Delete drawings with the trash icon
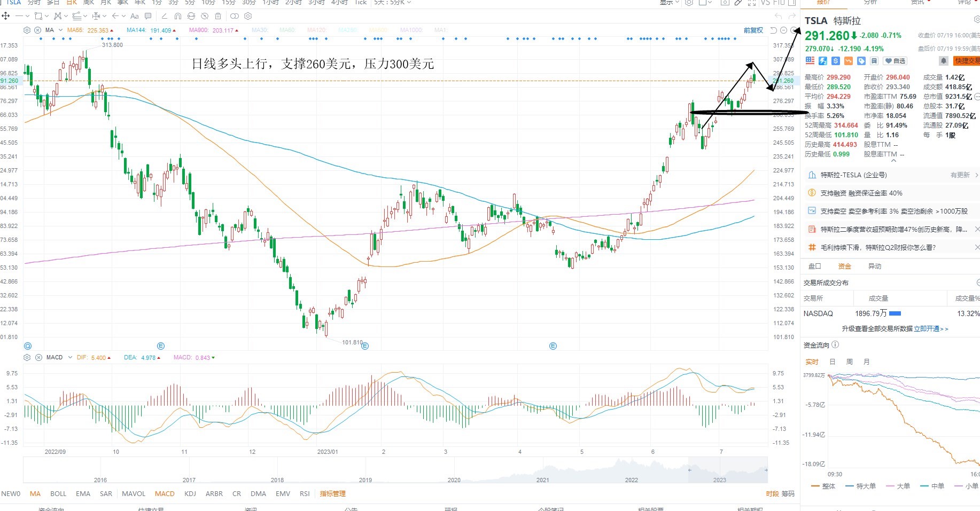This screenshot has width=980, height=511. [218, 16]
